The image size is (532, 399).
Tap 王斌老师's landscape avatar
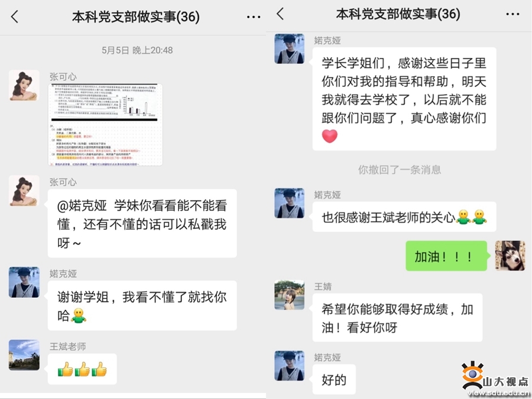click(x=24, y=355)
